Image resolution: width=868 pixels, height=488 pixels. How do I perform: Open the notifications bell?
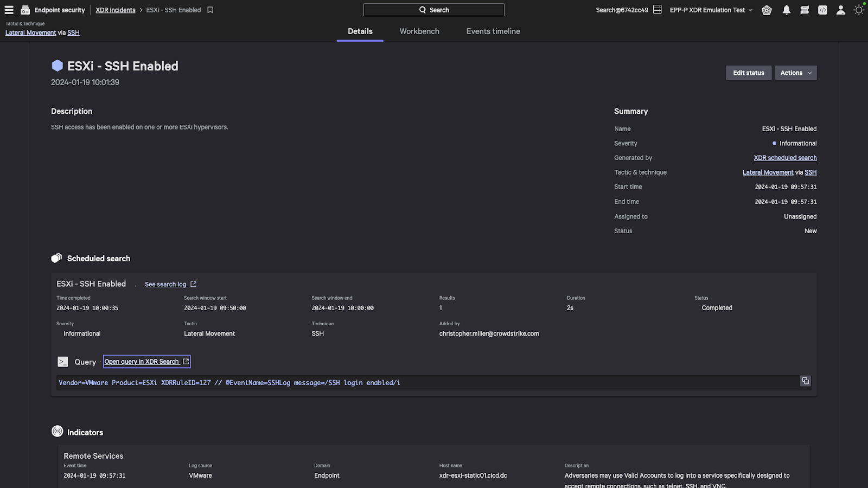click(x=786, y=10)
